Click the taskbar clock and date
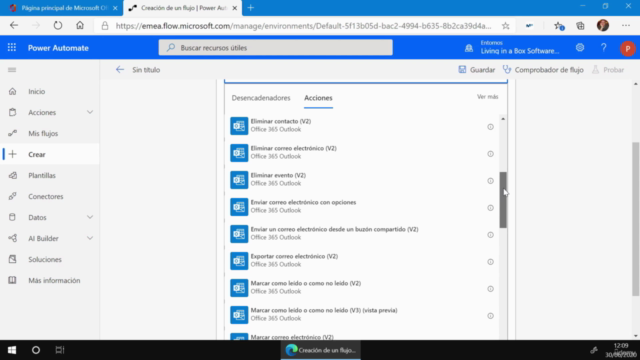Screen dimensions: 640x360 coord(621,350)
